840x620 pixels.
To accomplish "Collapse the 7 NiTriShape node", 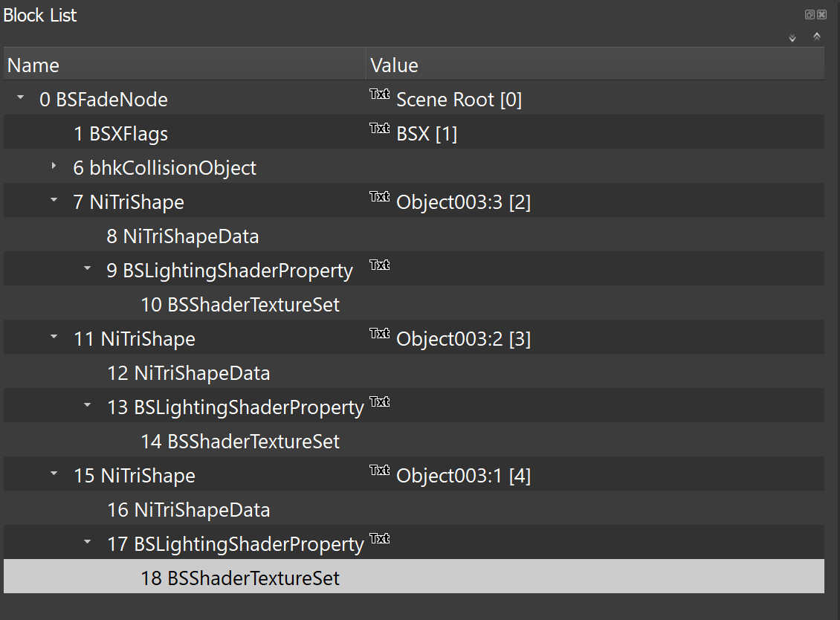I will [54, 201].
